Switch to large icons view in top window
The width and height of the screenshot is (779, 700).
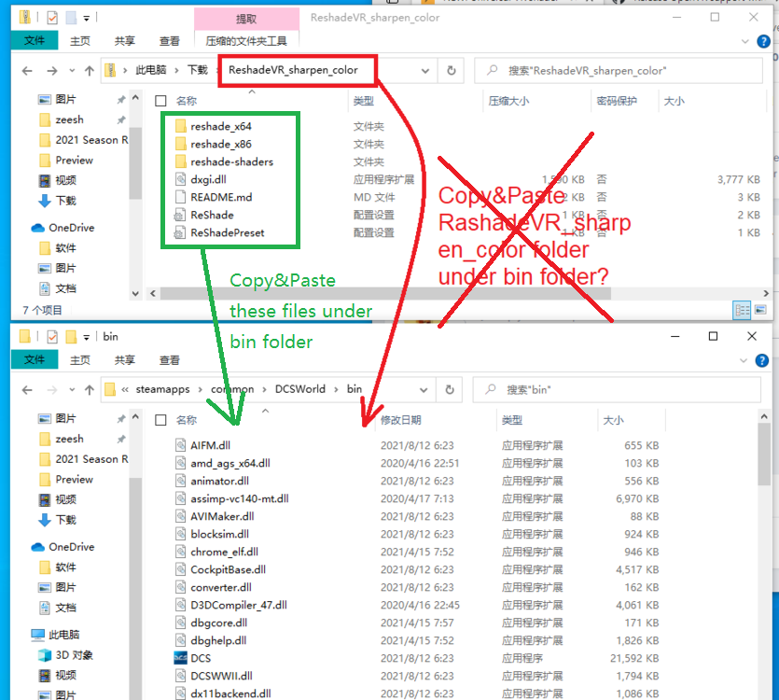point(760,311)
